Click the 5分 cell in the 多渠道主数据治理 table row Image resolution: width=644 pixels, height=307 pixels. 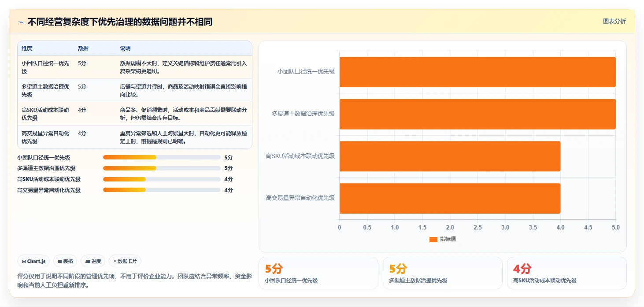pos(82,87)
